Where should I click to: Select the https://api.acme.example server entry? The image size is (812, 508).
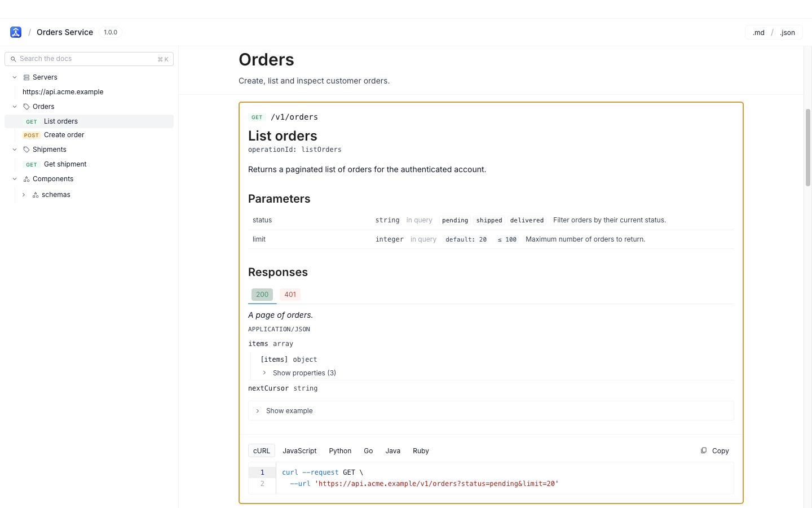pos(63,92)
